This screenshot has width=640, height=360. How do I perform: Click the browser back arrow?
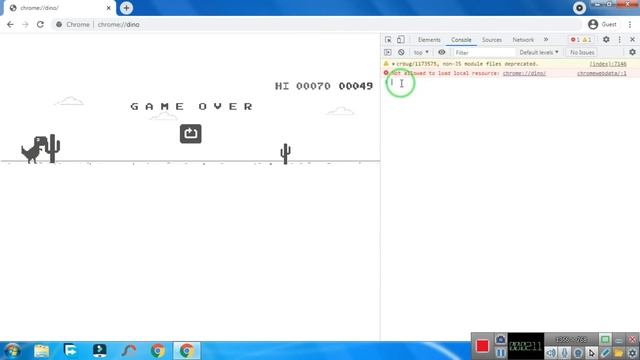[x=10, y=24]
